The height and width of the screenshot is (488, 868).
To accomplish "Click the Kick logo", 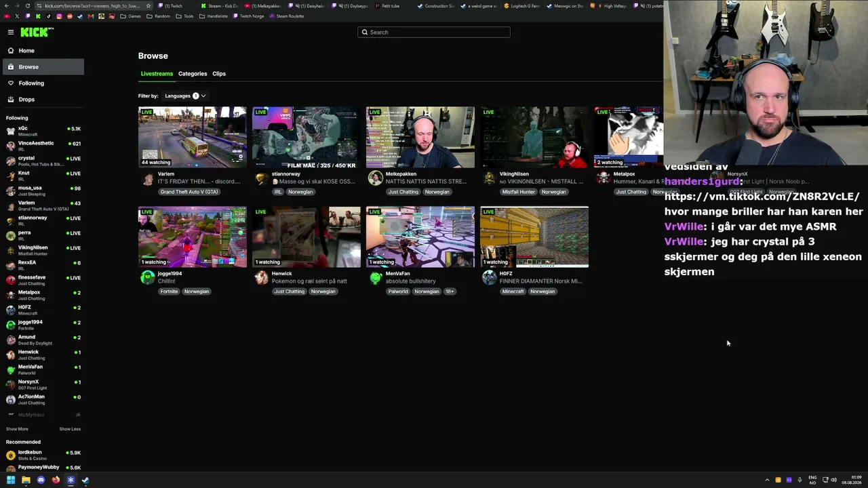I will point(37,33).
